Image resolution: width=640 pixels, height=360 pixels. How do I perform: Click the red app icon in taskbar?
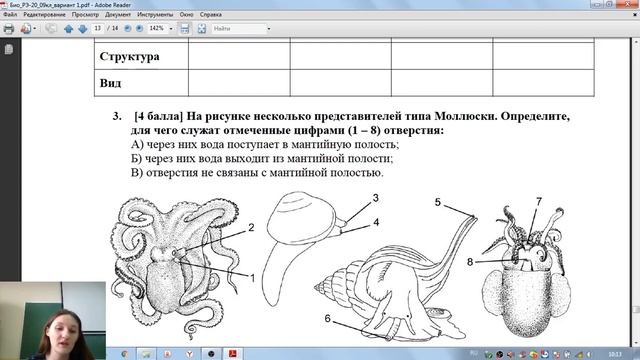(167, 354)
